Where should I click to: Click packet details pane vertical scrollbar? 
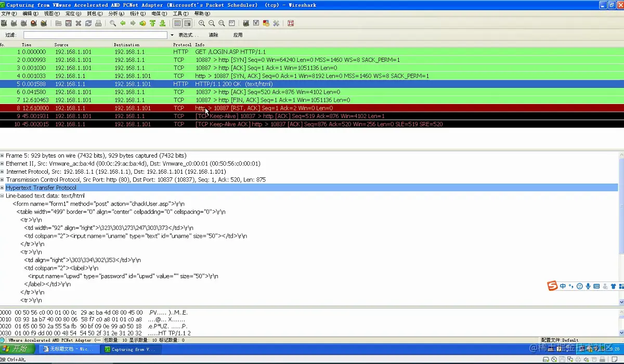(621, 229)
